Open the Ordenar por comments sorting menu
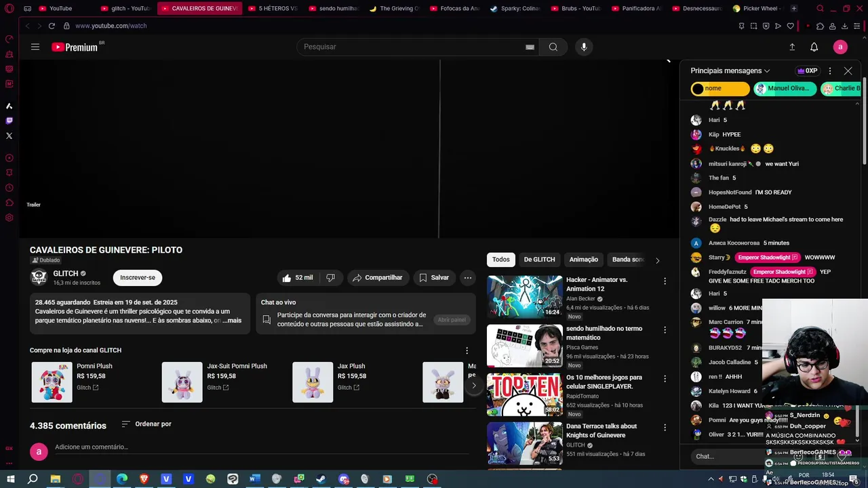 (146, 424)
